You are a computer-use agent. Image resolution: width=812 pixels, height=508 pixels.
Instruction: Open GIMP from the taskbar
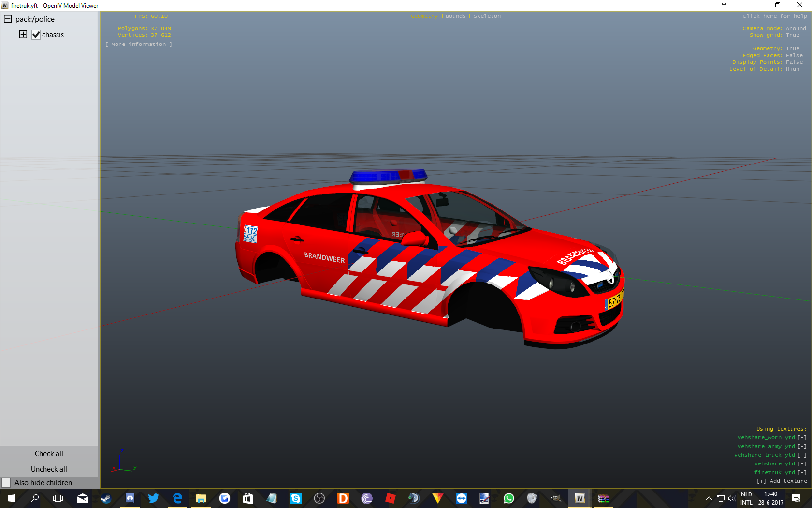click(x=556, y=498)
